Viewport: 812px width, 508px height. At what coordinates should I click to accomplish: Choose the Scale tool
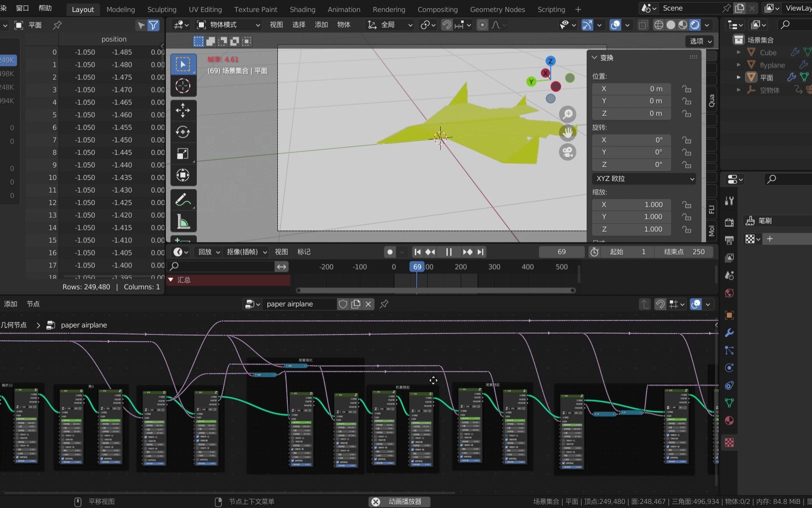(183, 153)
